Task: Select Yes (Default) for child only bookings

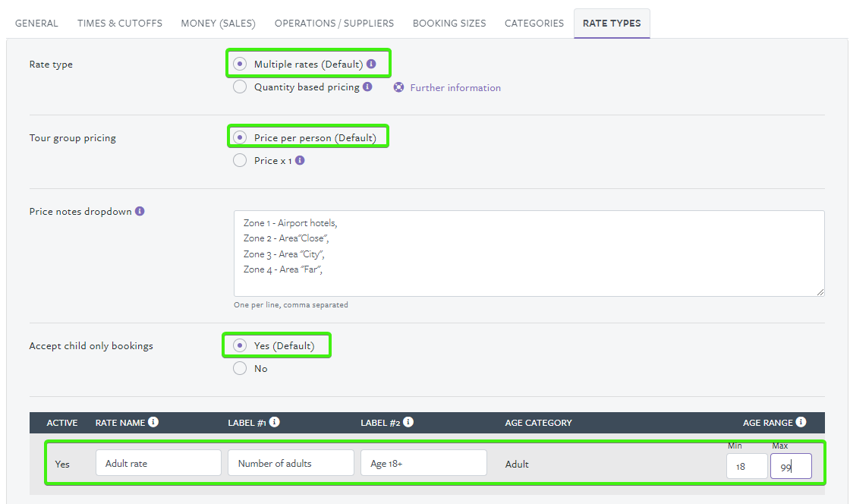Action: [x=240, y=346]
